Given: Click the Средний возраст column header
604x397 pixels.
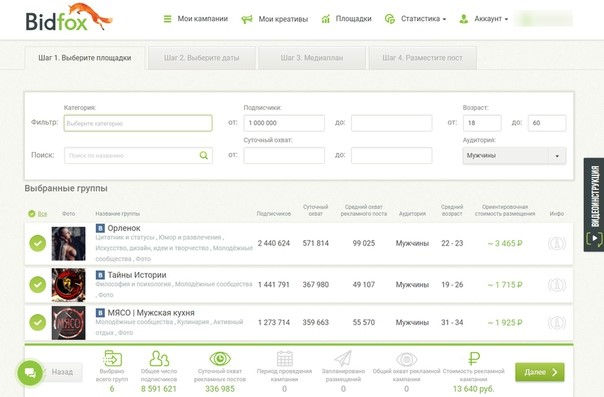Looking at the screenshot, I should coord(452,210).
